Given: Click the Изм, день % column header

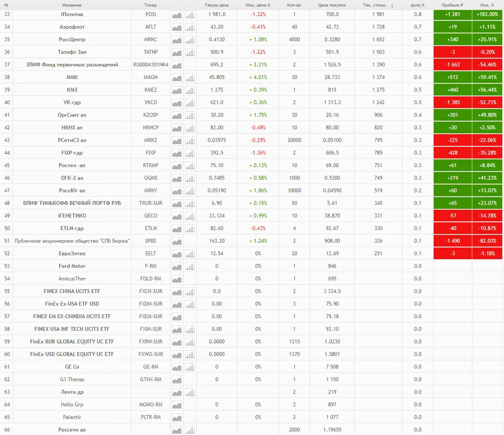Looking at the screenshot, I should tap(258, 5).
